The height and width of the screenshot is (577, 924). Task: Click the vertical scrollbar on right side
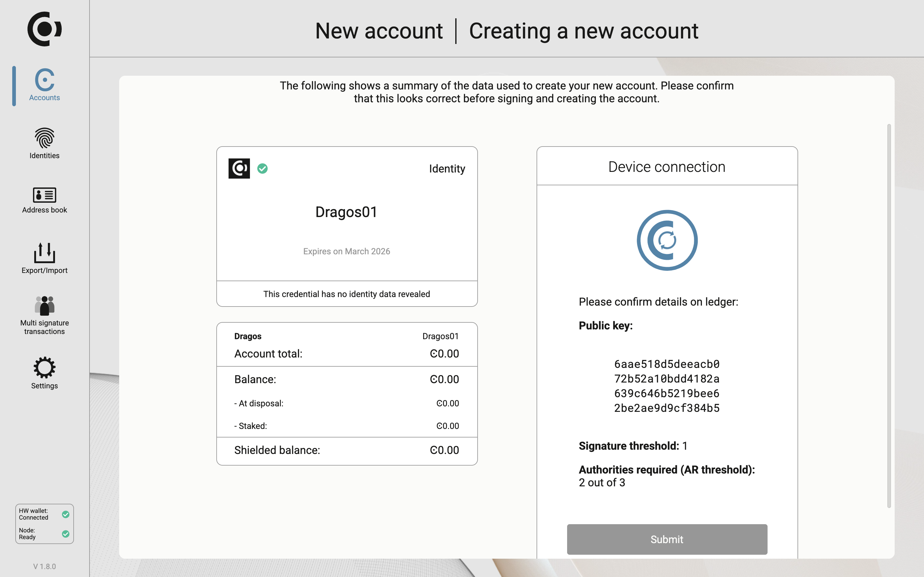click(x=889, y=316)
